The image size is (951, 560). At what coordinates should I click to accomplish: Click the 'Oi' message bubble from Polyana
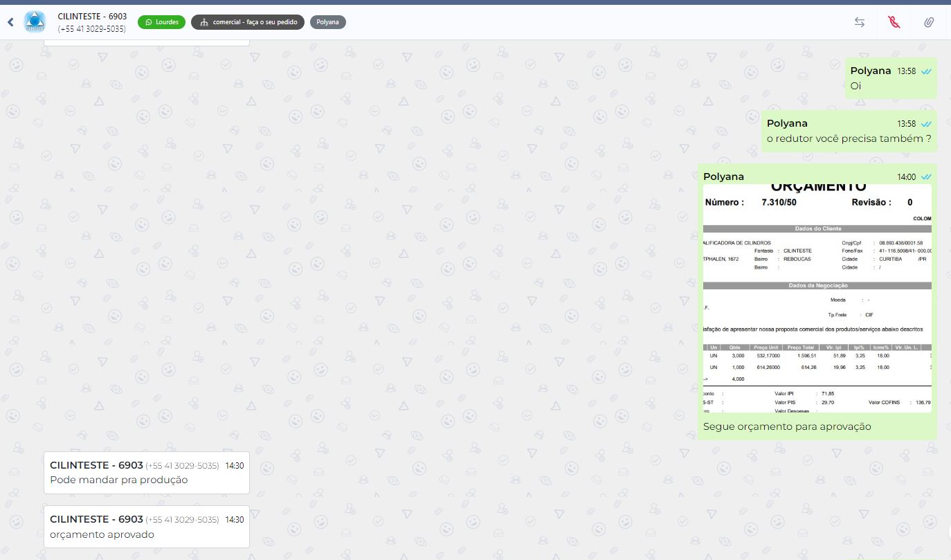[x=855, y=87]
